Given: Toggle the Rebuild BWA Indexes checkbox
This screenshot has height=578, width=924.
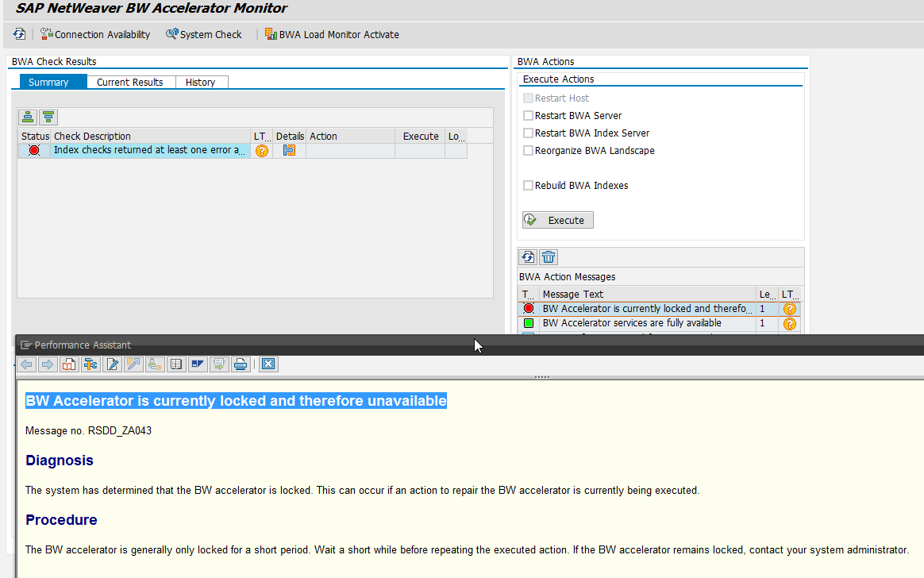Looking at the screenshot, I should click(528, 186).
